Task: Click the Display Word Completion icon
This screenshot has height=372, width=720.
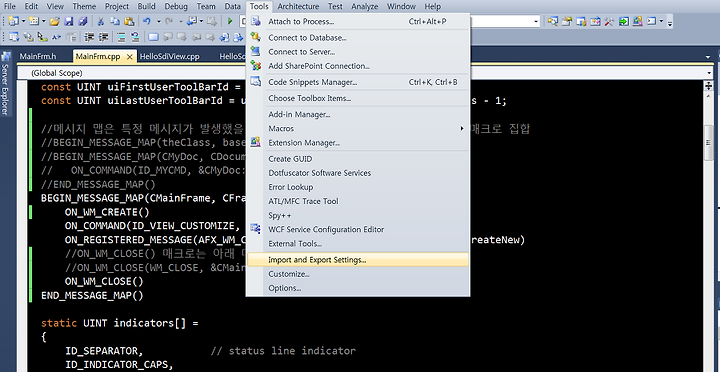Action: pyautogui.click(x=56, y=37)
